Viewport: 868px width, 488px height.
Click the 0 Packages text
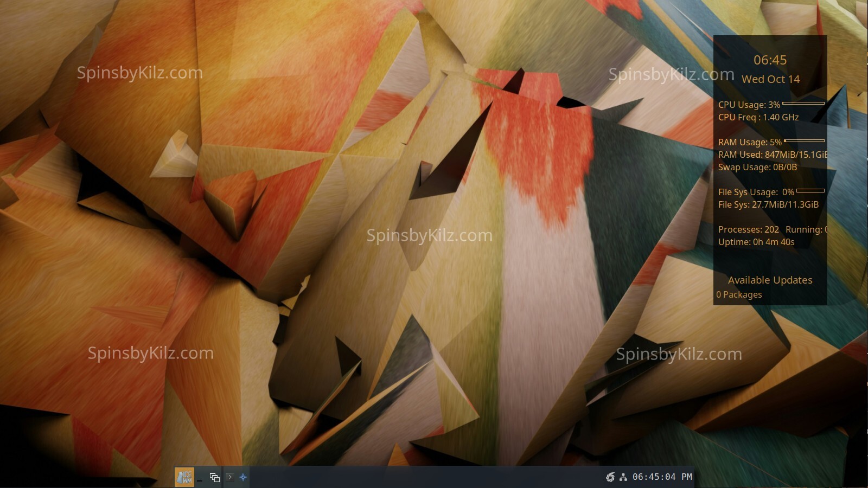pyautogui.click(x=739, y=294)
